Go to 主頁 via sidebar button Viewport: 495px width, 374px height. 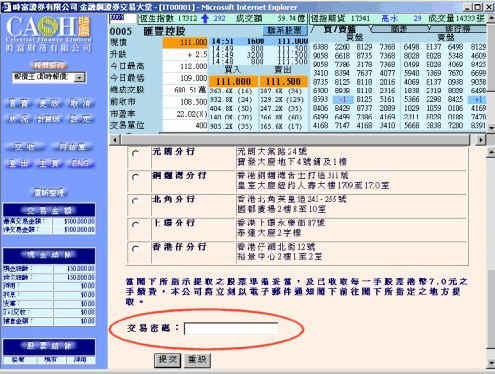coord(49,163)
